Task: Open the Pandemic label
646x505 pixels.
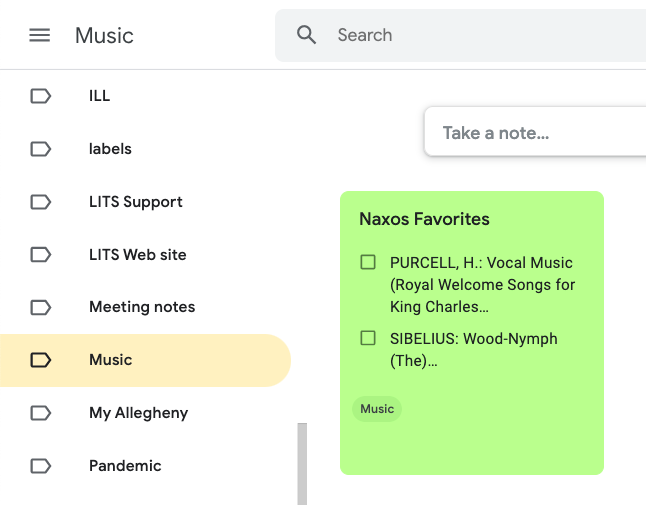Action: [x=125, y=466]
